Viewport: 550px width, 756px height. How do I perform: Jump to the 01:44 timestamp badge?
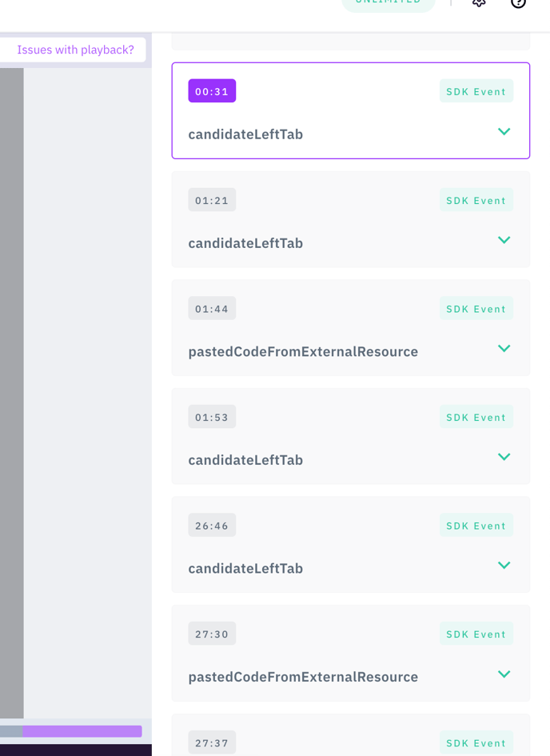click(x=212, y=309)
